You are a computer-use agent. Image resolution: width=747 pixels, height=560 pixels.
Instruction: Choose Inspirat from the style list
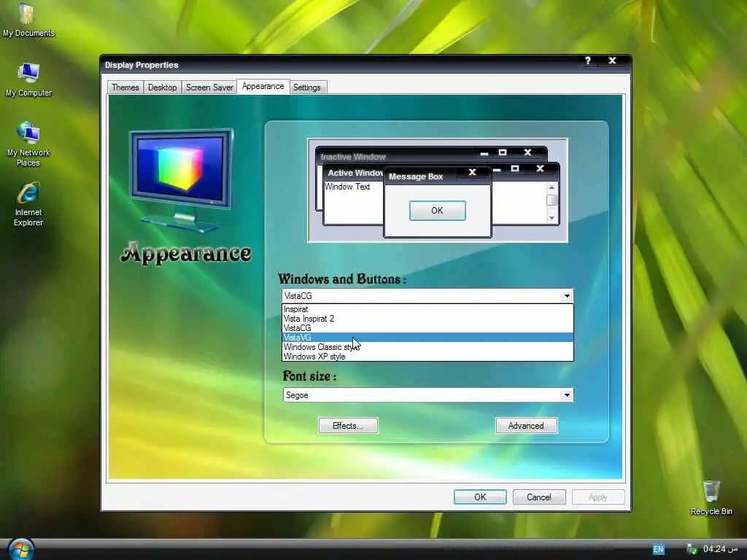427,309
